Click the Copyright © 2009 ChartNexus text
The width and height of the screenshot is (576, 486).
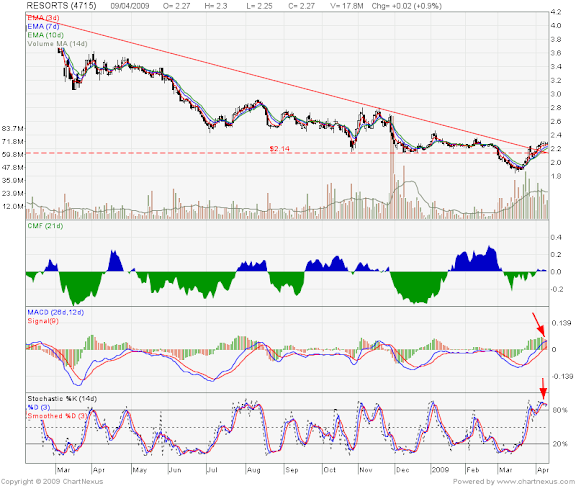coord(52,481)
